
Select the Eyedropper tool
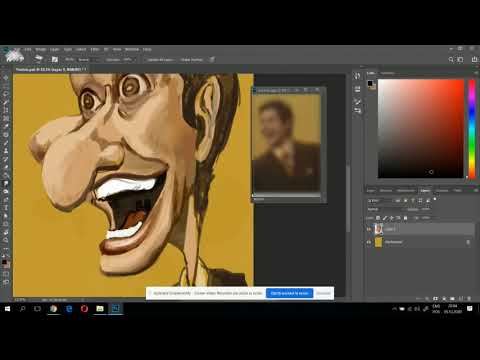tap(6, 126)
